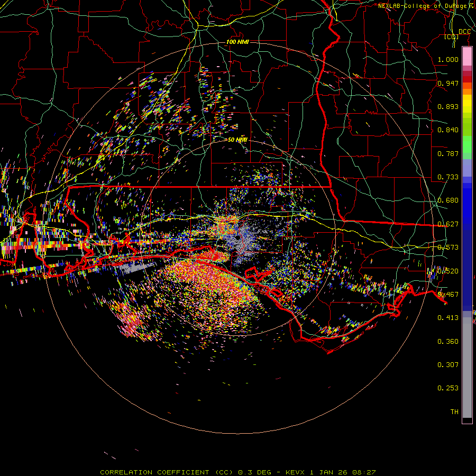The image size is (476, 476).
Task: Select the 0.787 legend value
Action: click(448, 153)
